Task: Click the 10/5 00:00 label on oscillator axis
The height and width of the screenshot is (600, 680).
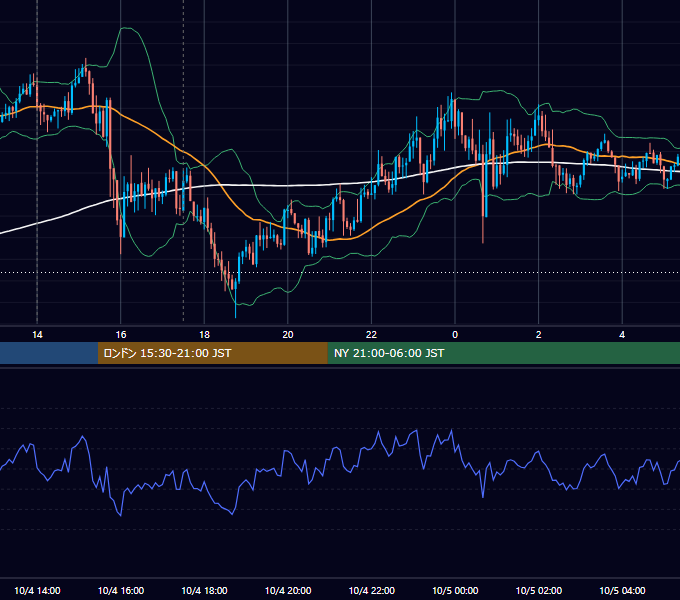Action: pos(455,590)
